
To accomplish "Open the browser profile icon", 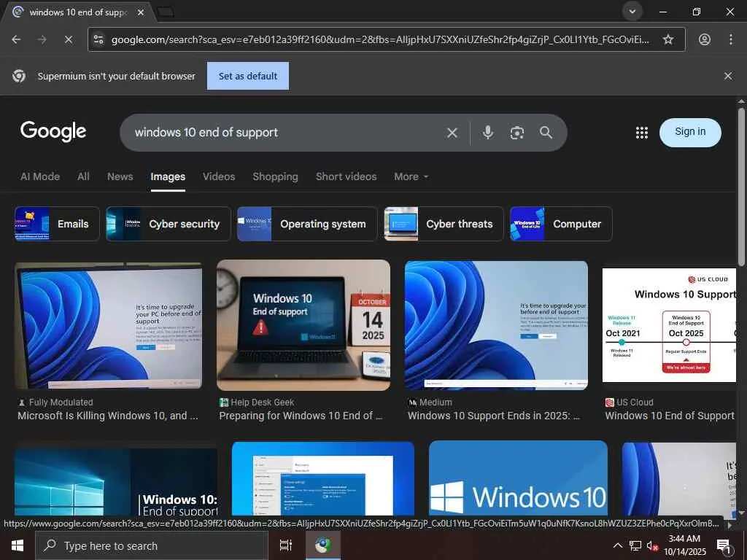I will coord(704,39).
